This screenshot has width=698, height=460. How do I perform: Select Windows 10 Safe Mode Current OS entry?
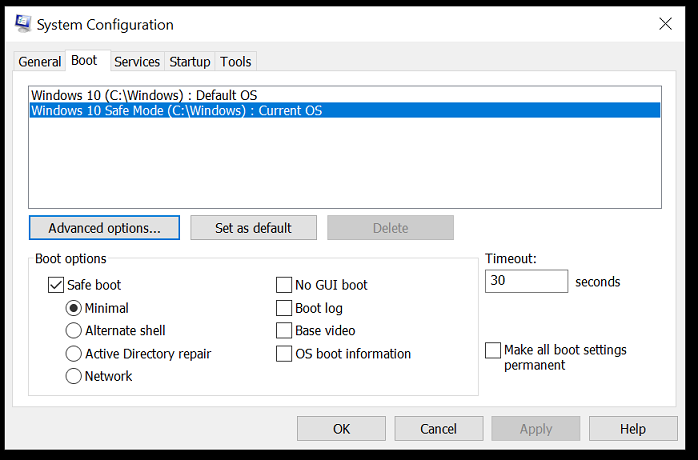point(345,110)
